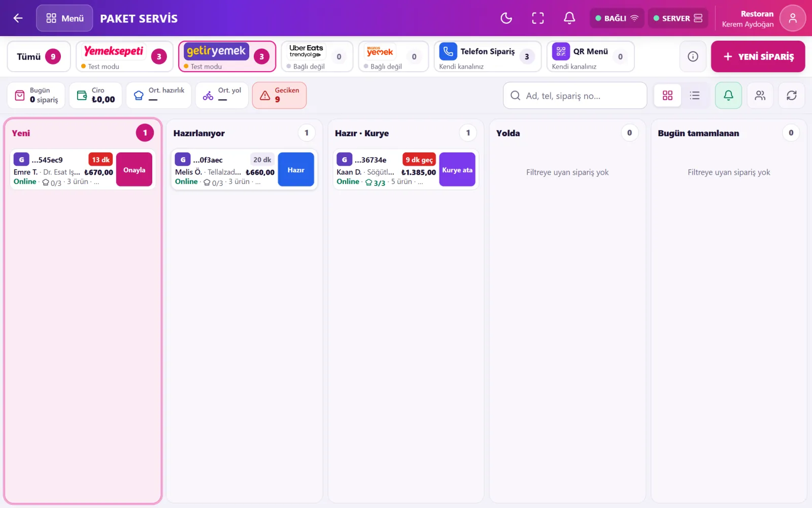812x508 pixels.
Task: Open the Ciro revenue stat card
Action: coord(95,96)
